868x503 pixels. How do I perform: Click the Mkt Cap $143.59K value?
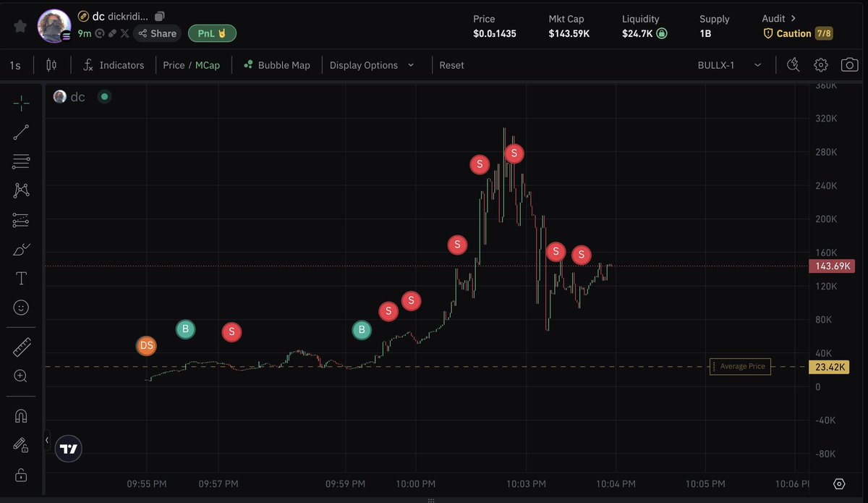(x=570, y=33)
